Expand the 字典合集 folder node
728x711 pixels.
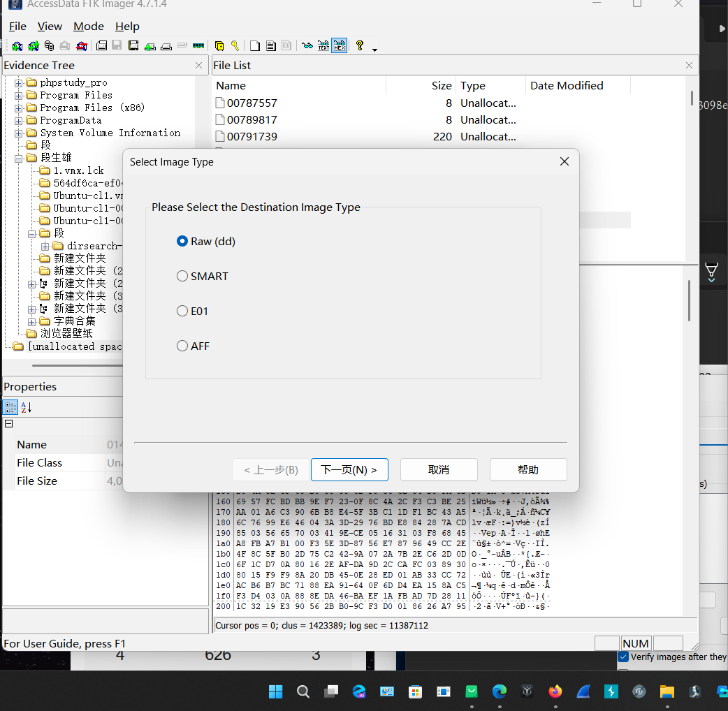31,321
